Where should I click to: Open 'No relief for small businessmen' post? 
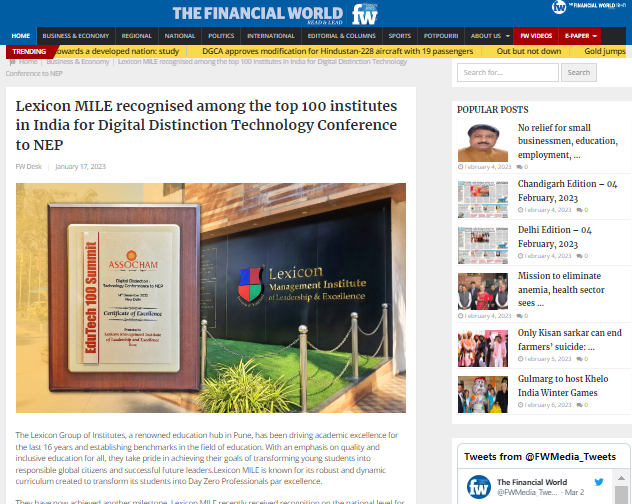point(568,141)
